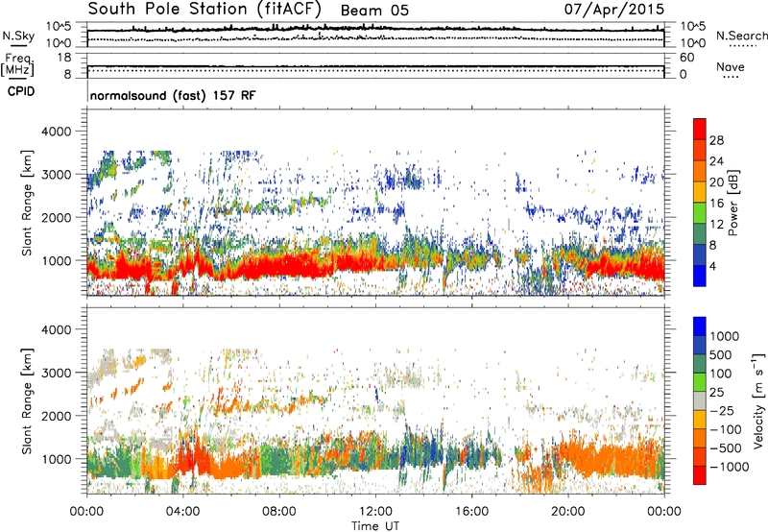Viewport: 768px width, 532px height.
Task: Click the 'normalsound (fast) 157 RF' text
Action: (x=173, y=95)
